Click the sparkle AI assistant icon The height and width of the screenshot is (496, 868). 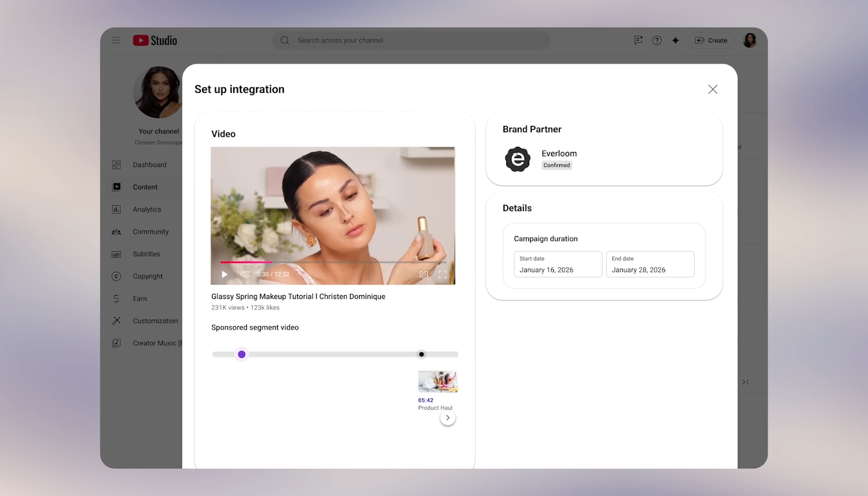675,40
